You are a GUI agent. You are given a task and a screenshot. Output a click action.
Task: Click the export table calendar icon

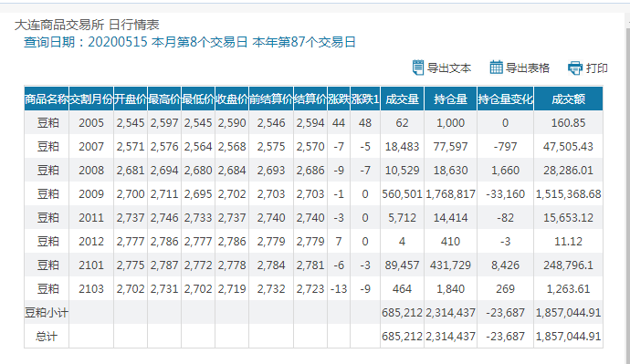[x=496, y=67]
